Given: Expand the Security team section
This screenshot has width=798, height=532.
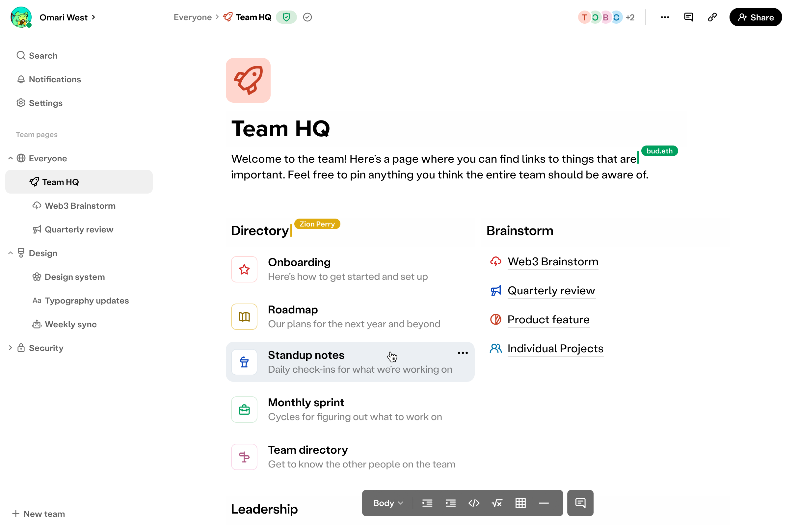Looking at the screenshot, I should (x=11, y=348).
